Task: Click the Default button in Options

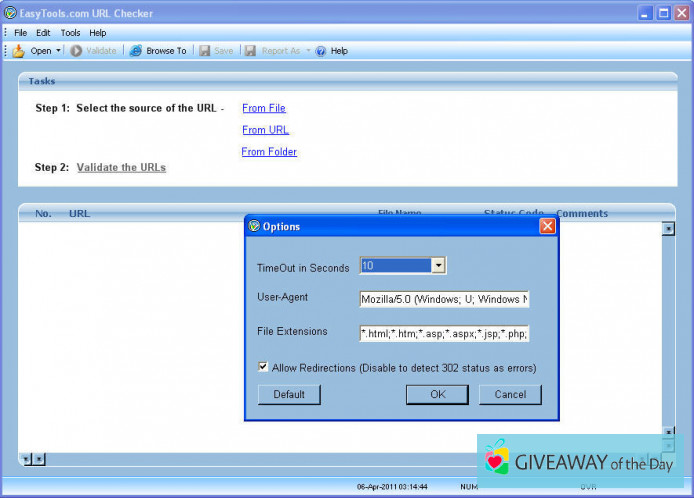Action: coord(289,395)
